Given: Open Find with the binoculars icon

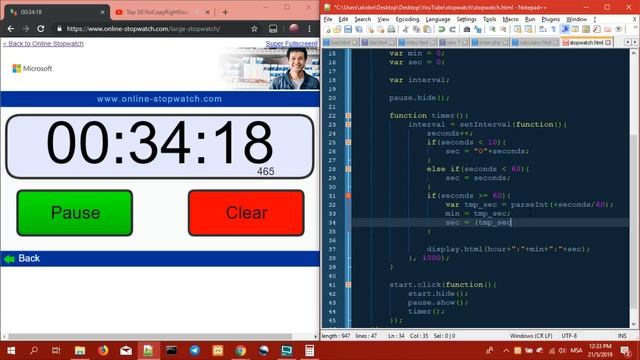Looking at the screenshot, I should [467, 29].
